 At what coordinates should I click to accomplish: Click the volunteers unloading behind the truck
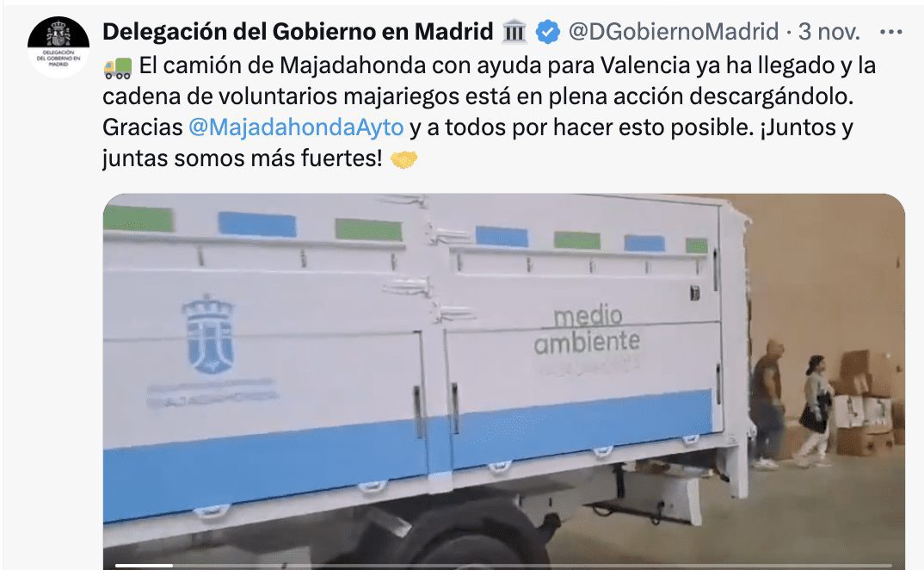[x=793, y=404]
